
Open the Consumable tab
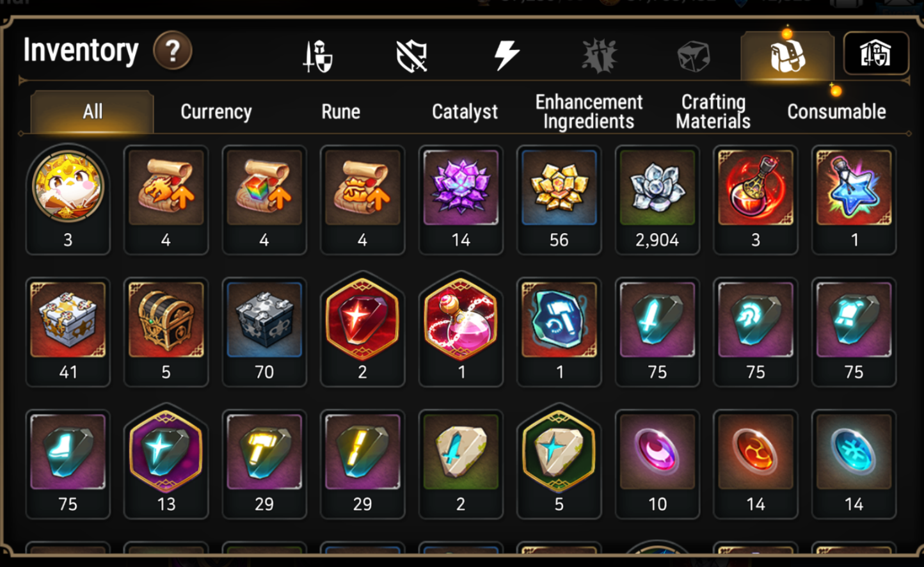[836, 112]
